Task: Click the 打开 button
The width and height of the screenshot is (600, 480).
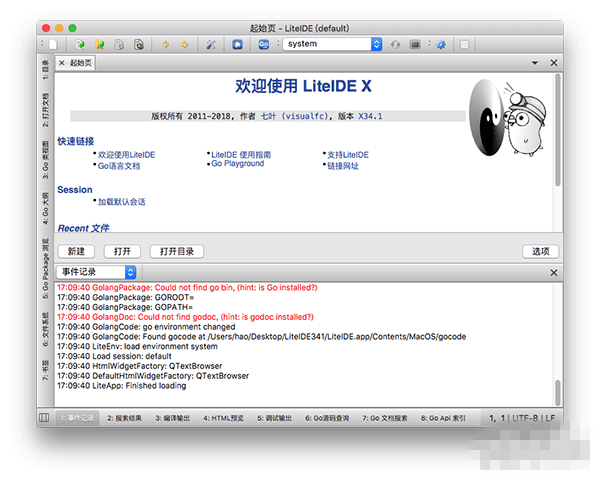Action: (x=122, y=251)
